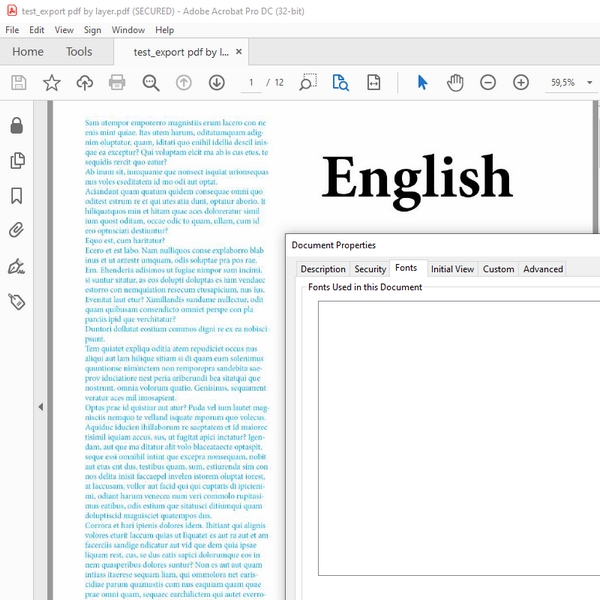The image size is (600, 600).
Task: Click the upload to cloud icon
Action: [85, 83]
